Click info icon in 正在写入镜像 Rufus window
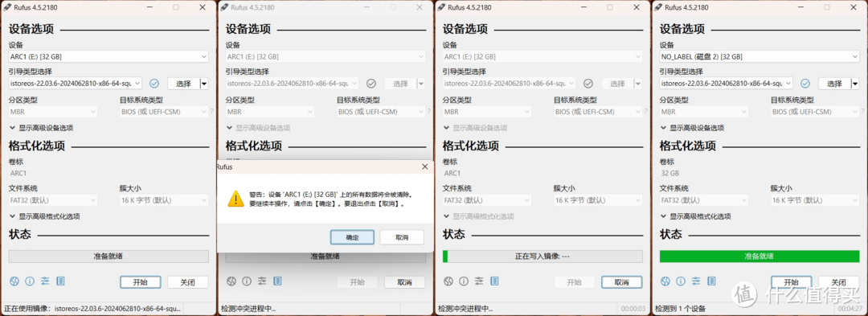Viewport: 868px width, 316px height. (x=464, y=281)
